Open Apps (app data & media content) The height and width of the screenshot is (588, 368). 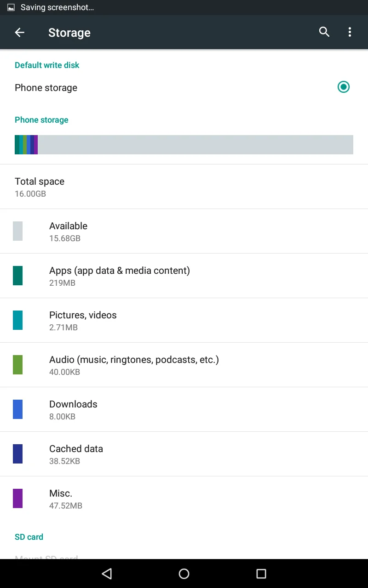[120, 276]
